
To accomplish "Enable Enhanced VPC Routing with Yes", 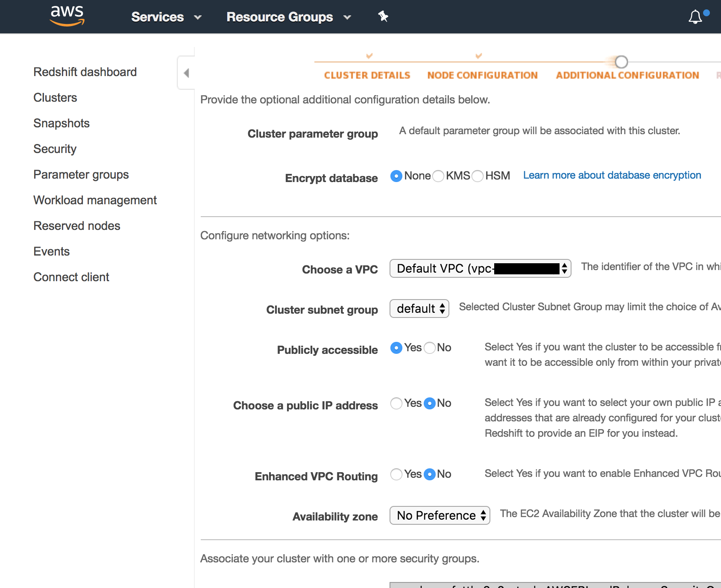I will tap(396, 474).
